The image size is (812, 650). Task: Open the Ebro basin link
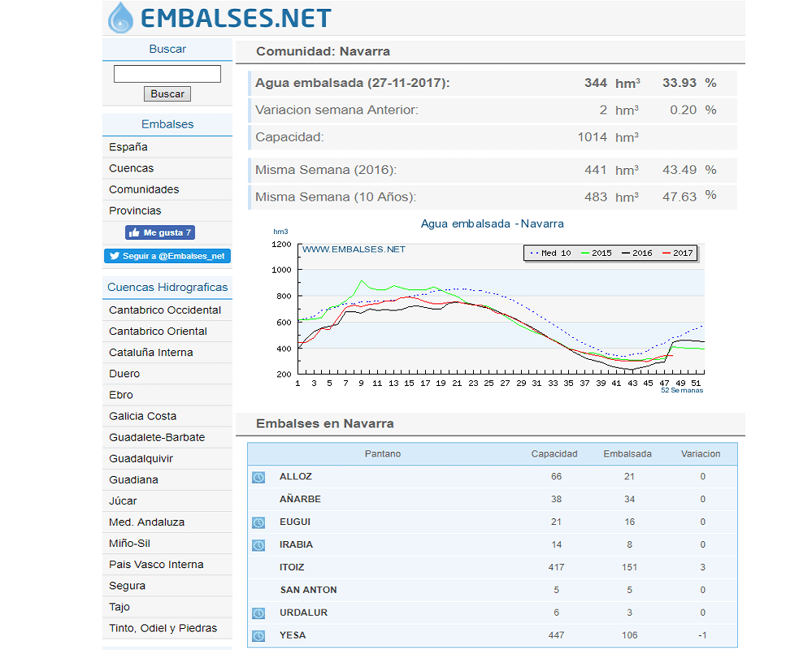(121, 395)
